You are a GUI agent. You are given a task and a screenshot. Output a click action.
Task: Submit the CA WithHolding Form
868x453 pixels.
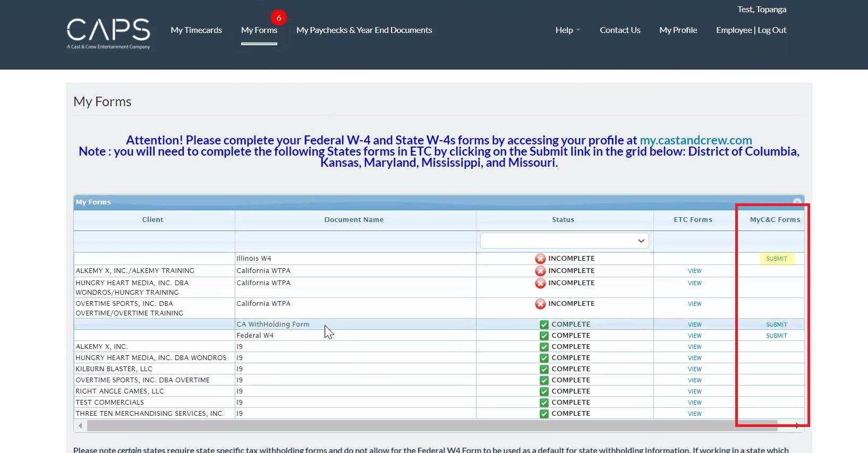tap(777, 324)
